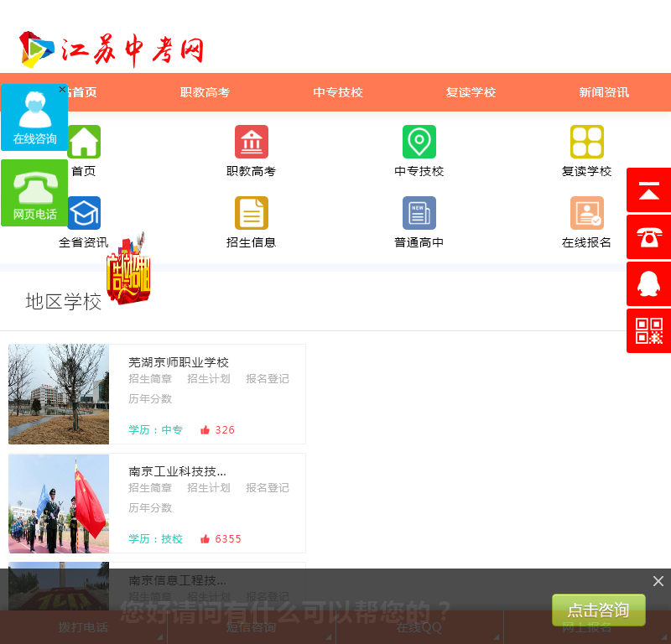Viewport: 671px width, 644px height.
Task: Click the thumbs-up icon showing 326
Action: coord(205,430)
